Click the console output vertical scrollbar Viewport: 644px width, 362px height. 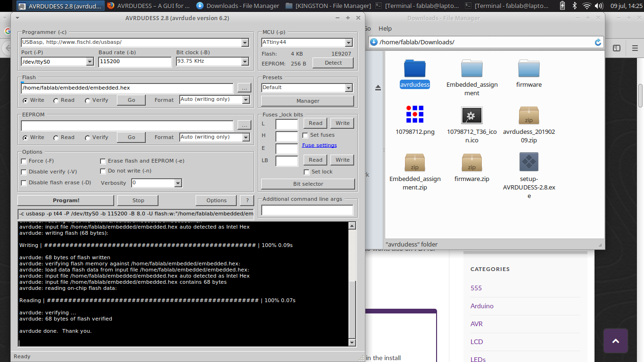tap(352, 284)
